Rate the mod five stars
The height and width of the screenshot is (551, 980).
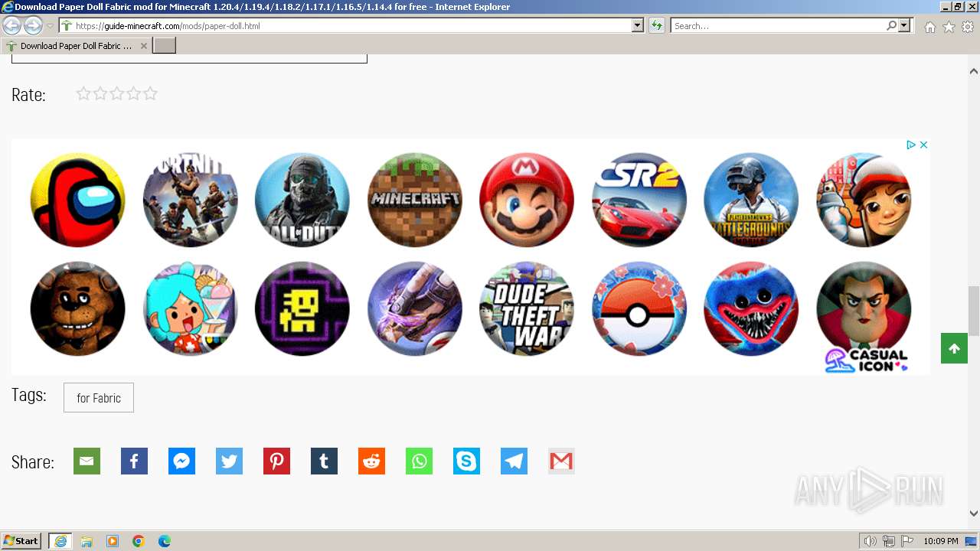151,93
